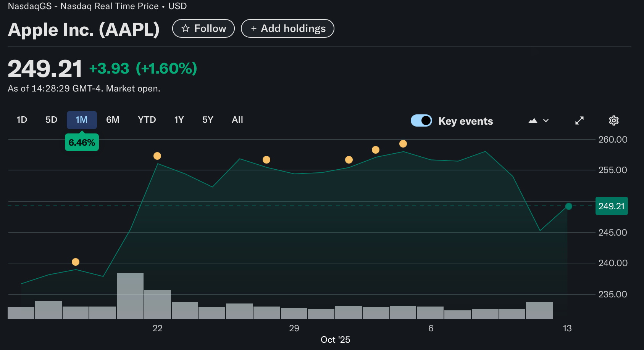644x350 pixels.
Task: Choose the 1Y time range
Action: [x=179, y=120]
